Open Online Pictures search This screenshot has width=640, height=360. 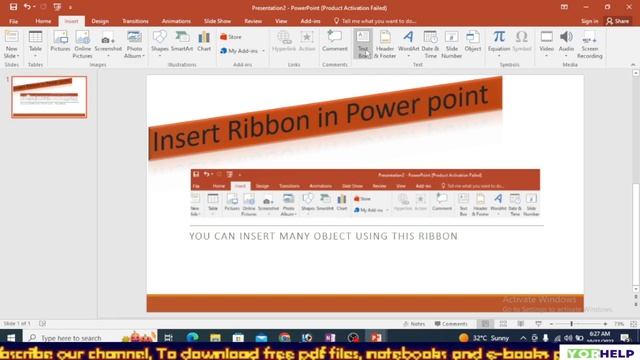tap(82, 44)
